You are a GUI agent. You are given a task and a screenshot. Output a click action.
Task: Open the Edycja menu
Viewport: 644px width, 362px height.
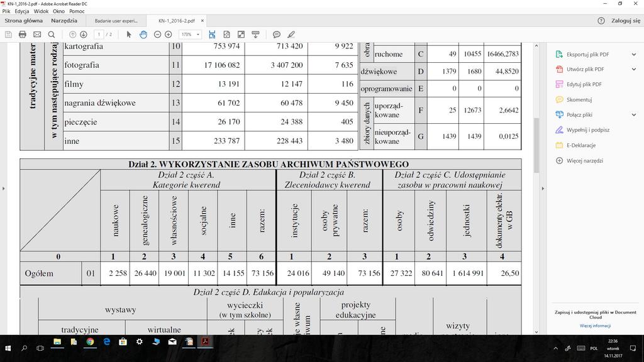[x=22, y=11]
